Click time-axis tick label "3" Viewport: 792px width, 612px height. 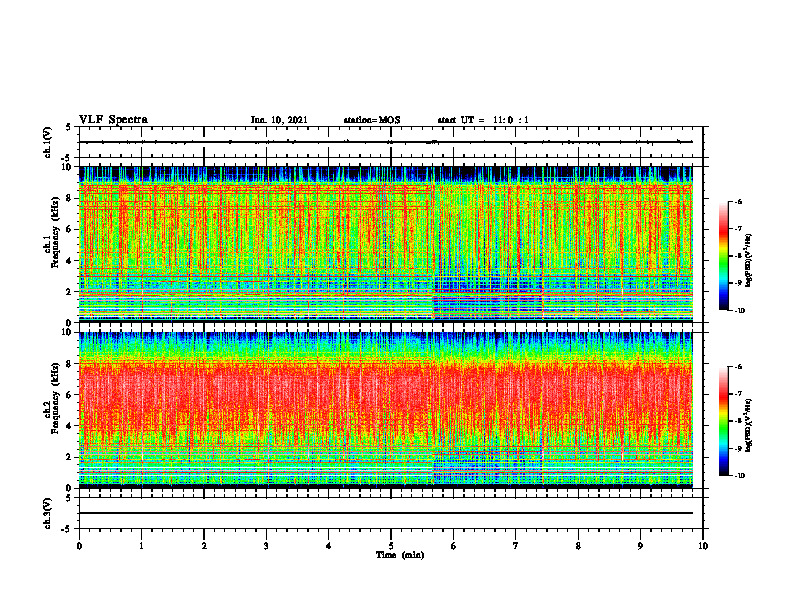[x=266, y=546]
